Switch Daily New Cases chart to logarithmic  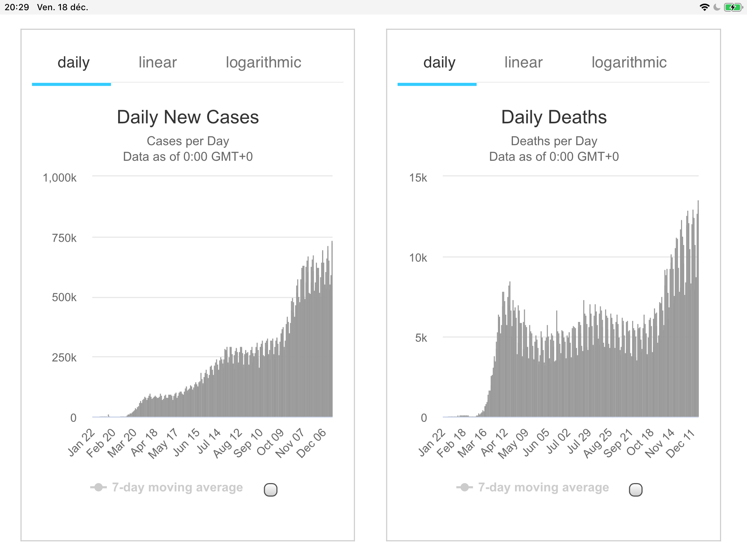(263, 63)
